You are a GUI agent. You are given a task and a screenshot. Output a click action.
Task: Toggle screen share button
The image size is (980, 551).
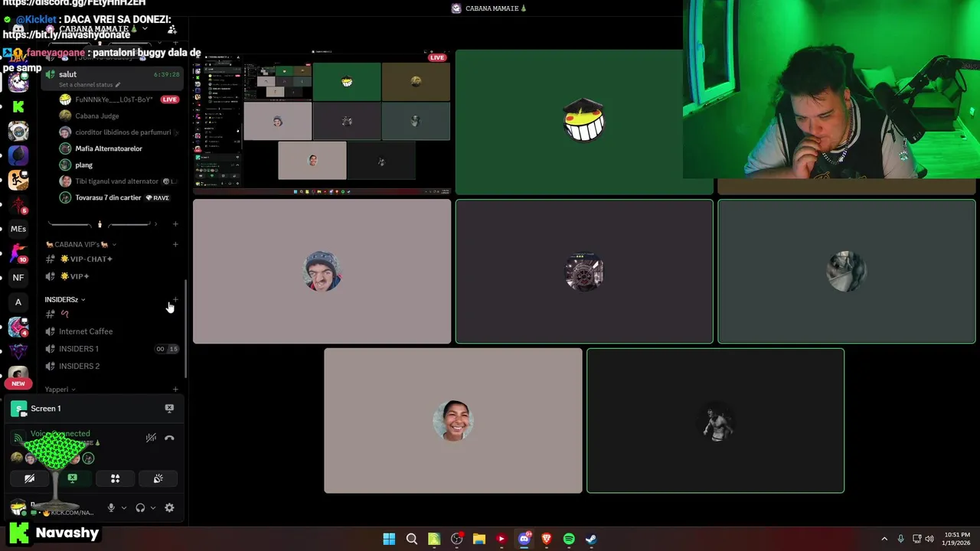point(72,478)
